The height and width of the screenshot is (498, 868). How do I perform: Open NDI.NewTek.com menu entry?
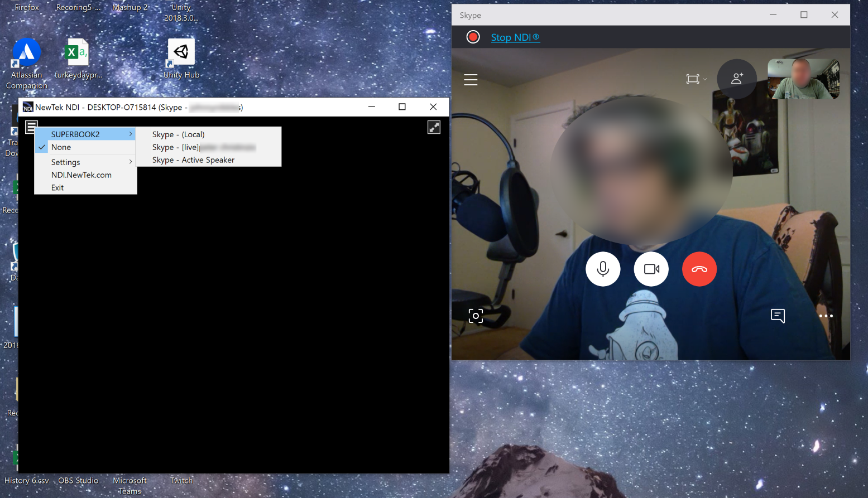point(85,175)
